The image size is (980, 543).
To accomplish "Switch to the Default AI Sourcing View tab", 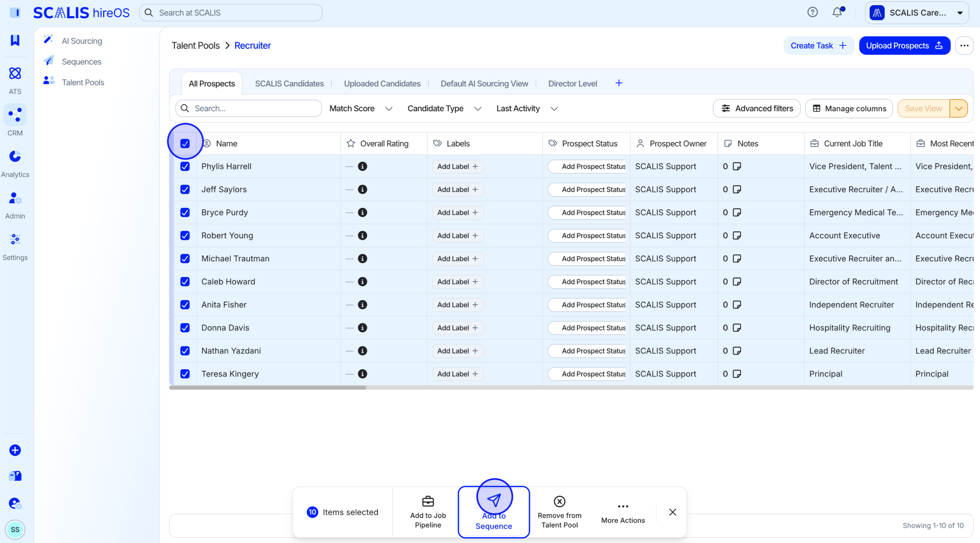I will pos(484,84).
